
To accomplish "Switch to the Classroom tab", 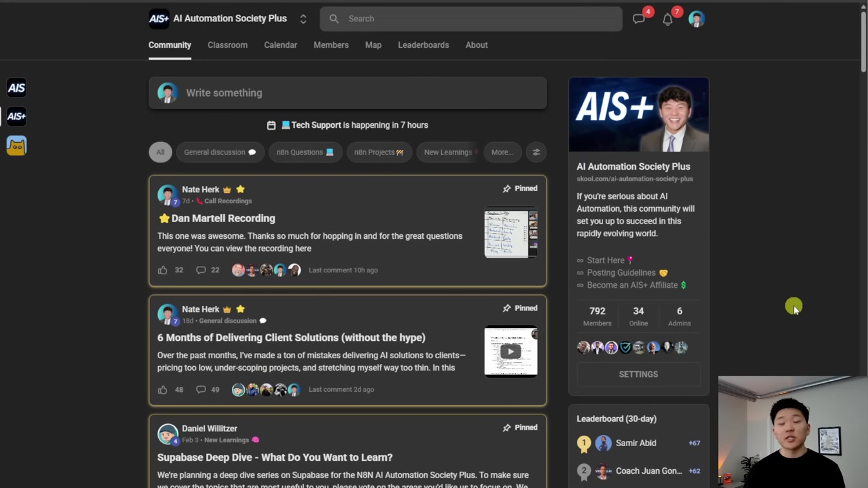I will click(x=227, y=45).
